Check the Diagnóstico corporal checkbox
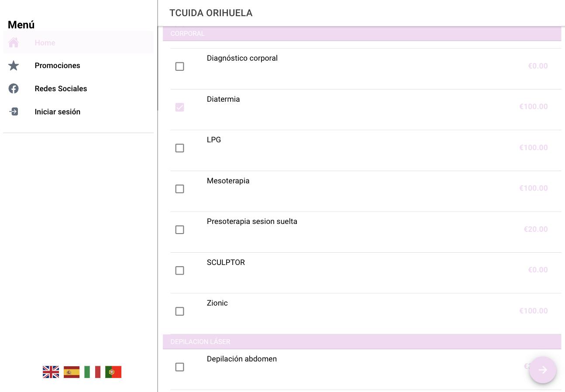Viewport: 565px width, 392px height. [179, 66]
